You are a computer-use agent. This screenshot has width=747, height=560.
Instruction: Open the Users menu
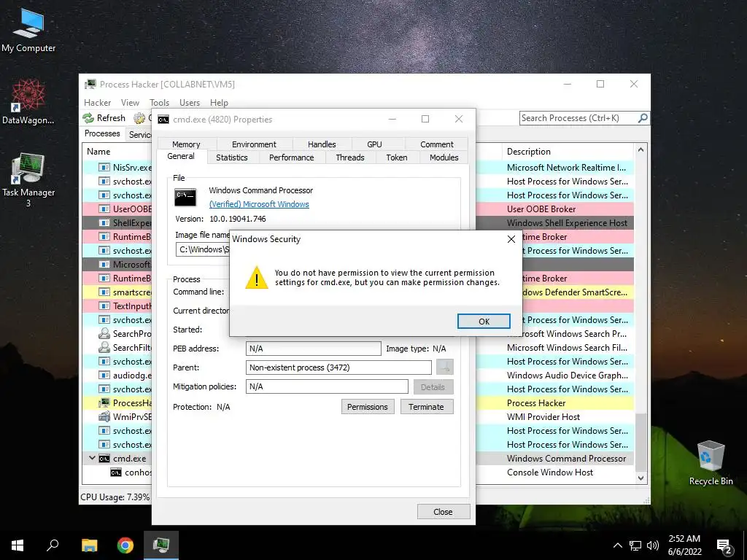click(x=190, y=102)
